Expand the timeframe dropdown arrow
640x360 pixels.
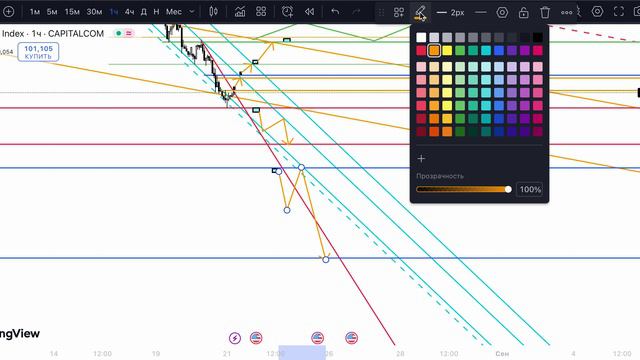point(191,12)
